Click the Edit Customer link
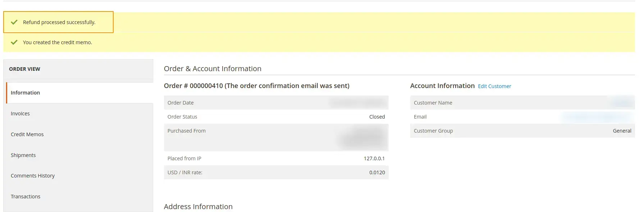This screenshot has height=212, width=644. click(x=494, y=86)
